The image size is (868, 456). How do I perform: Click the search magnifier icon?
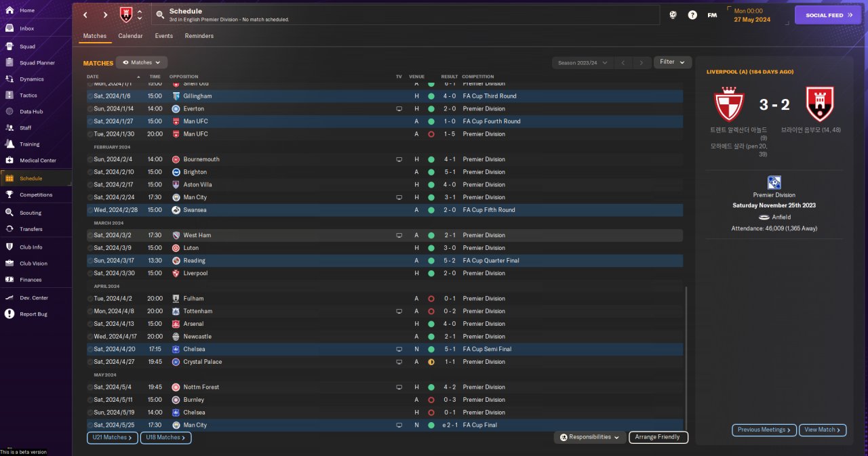(x=160, y=14)
